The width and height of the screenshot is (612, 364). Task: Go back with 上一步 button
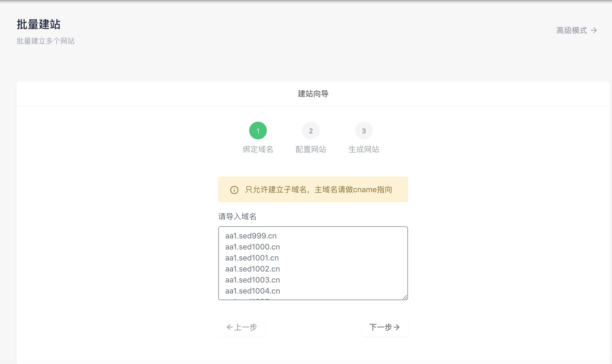point(241,327)
